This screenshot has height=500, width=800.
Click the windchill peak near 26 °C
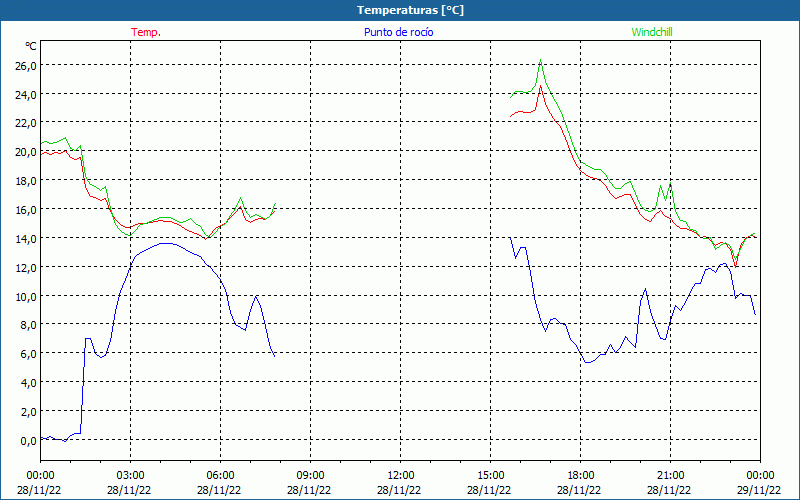[540, 60]
